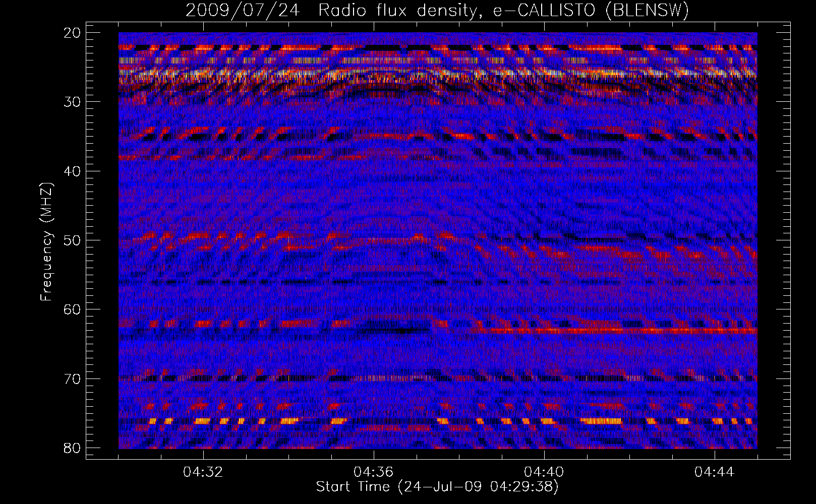Click the 04:44 time tick label
Image resolution: width=816 pixels, height=504 pixels.
pyautogui.click(x=715, y=472)
